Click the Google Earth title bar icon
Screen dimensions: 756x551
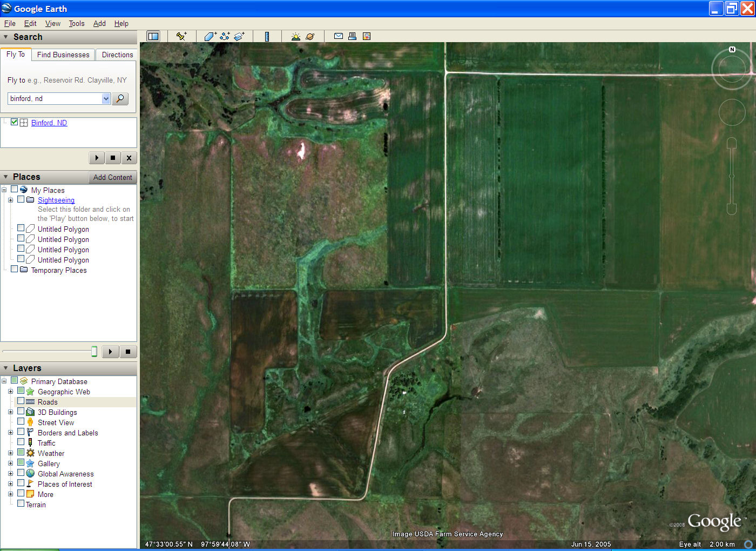(6, 8)
